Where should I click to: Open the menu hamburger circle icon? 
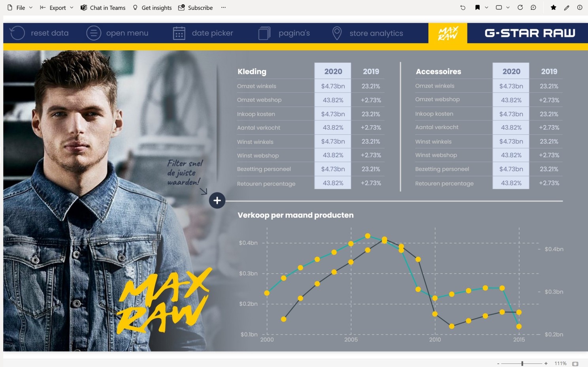94,33
